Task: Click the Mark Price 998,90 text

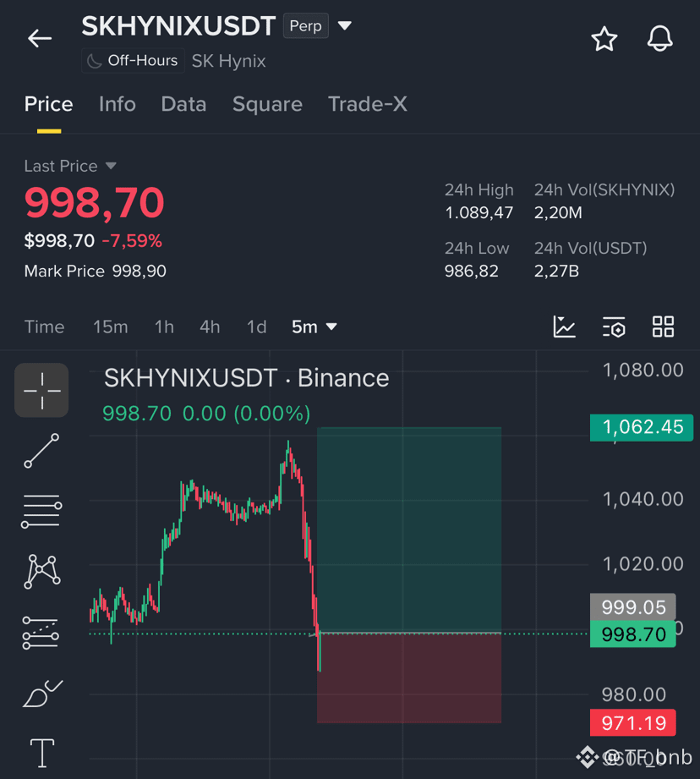Action: click(x=96, y=272)
